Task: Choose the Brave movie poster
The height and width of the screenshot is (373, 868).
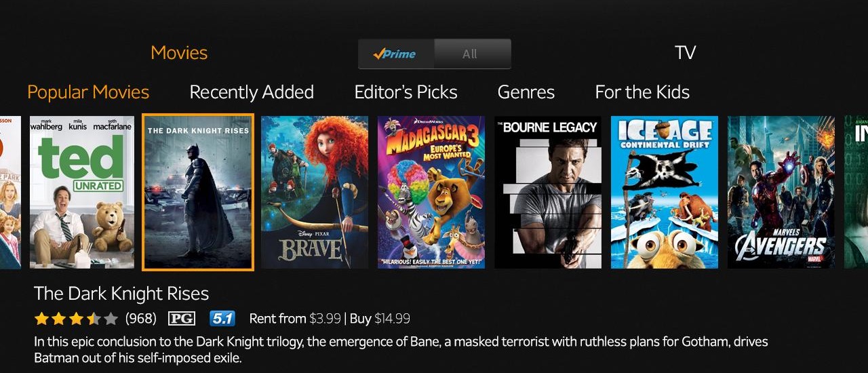Action: point(315,192)
